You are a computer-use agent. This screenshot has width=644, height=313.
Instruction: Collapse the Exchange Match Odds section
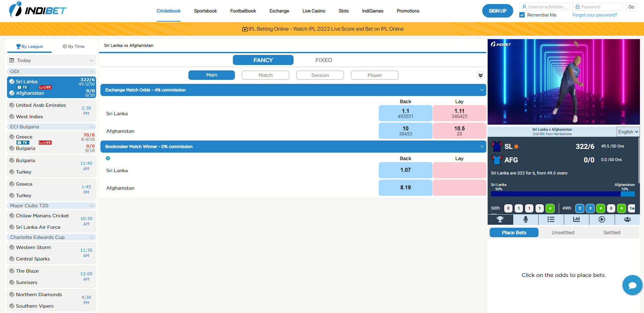click(482, 90)
